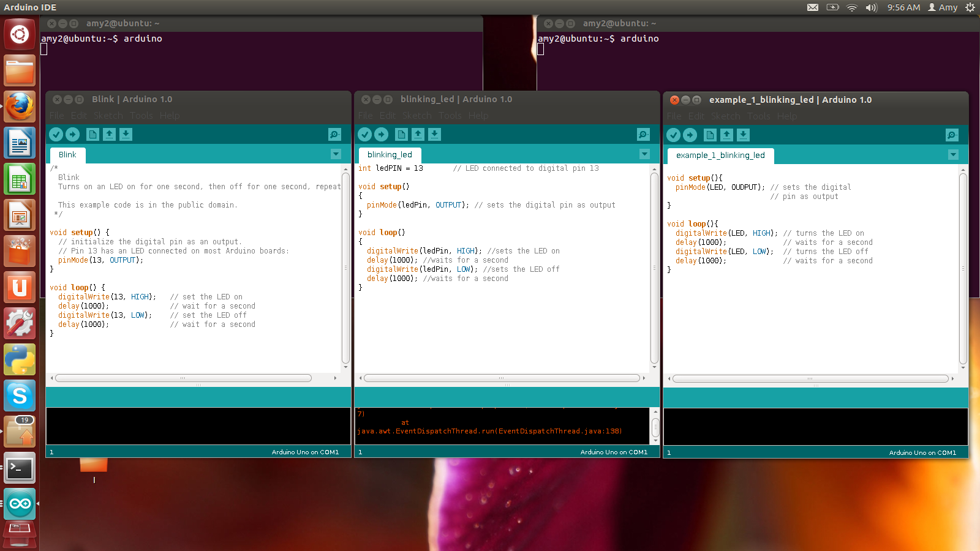Click Verify button in Blink window
The image size is (980, 551).
click(x=56, y=134)
